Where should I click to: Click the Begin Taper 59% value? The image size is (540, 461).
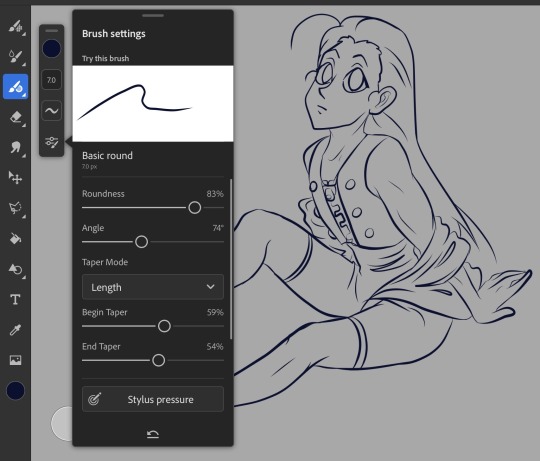pyautogui.click(x=215, y=312)
